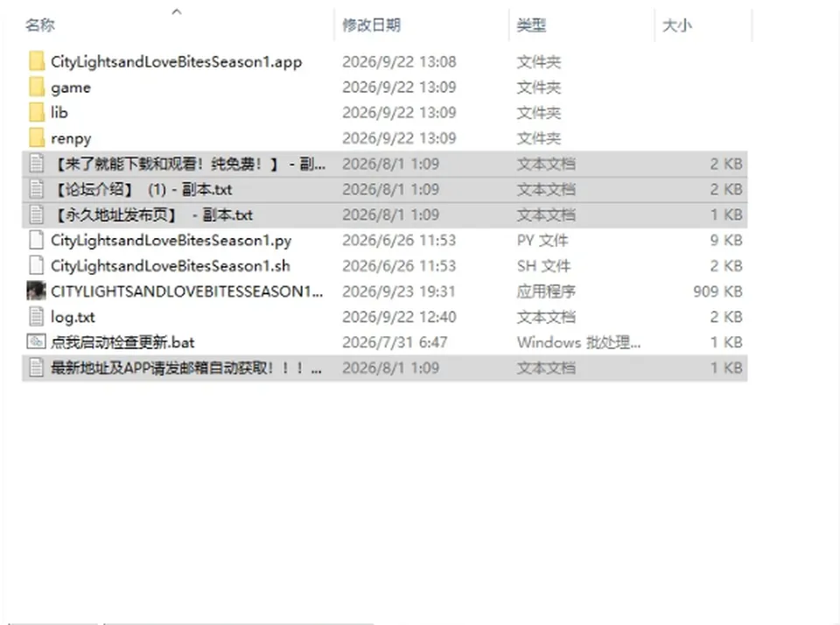Select the folder name lib
Image resolution: width=840 pixels, height=625 pixels.
(59, 113)
